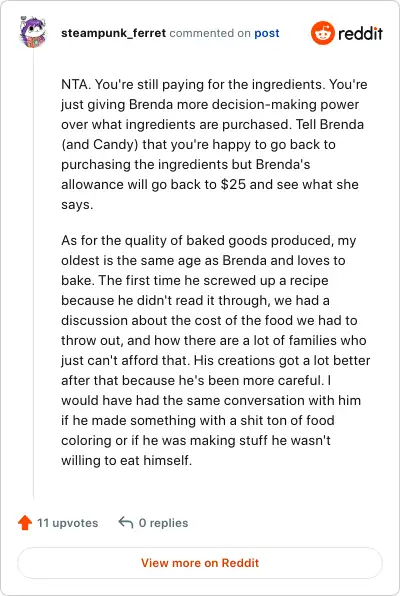
Task: Click the orange upvote arrow icon
Action: [x=25, y=523]
